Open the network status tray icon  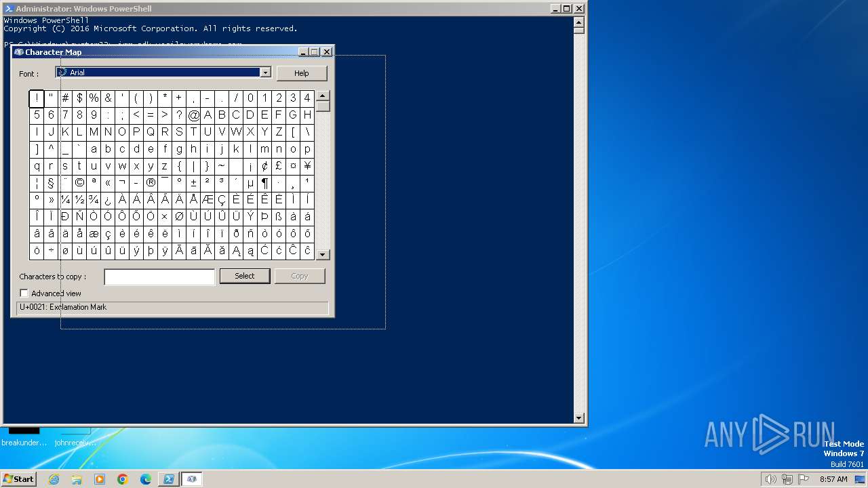[x=787, y=479]
